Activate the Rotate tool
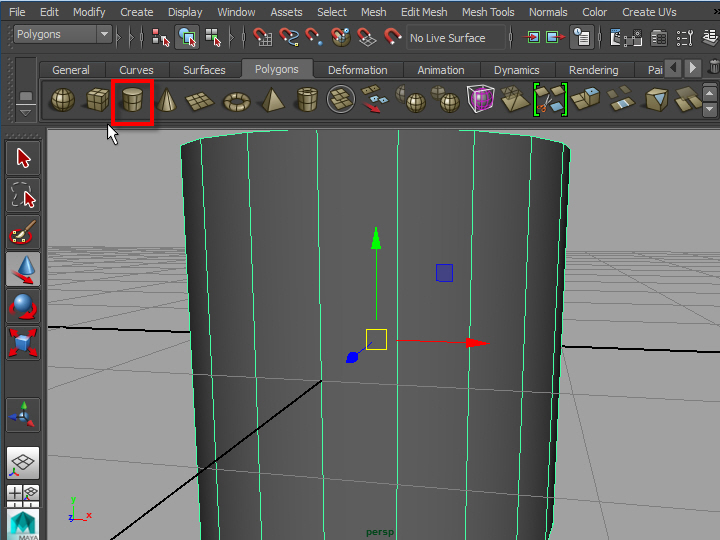Viewport: 720px width, 540px height. point(23,306)
